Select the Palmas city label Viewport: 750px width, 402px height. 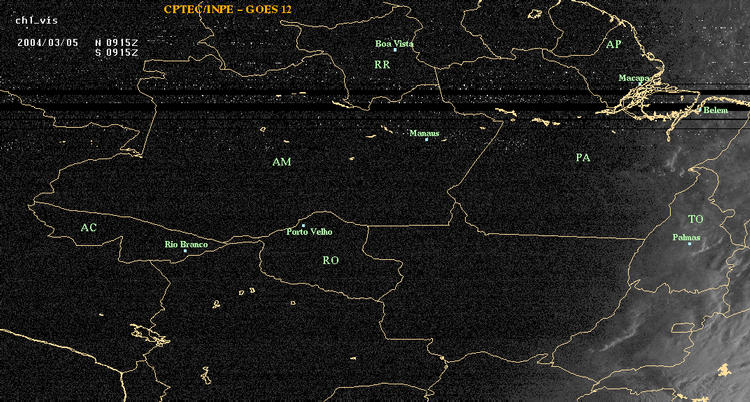[x=686, y=237]
